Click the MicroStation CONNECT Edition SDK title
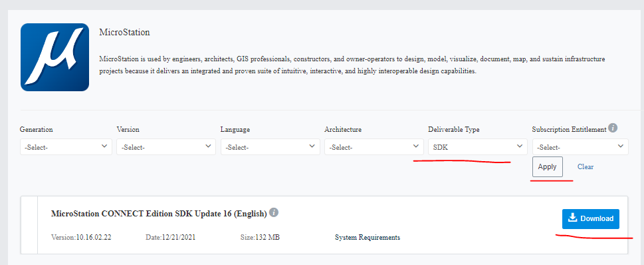Viewport: 644px width, 265px height. point(159,214)
